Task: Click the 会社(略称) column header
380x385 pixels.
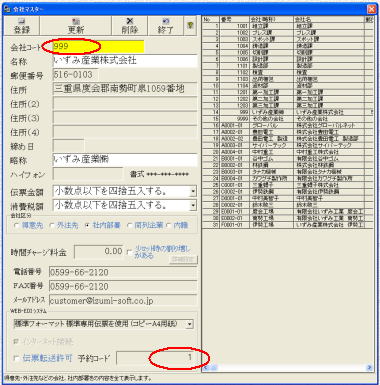Action: (x=272, y=19)
